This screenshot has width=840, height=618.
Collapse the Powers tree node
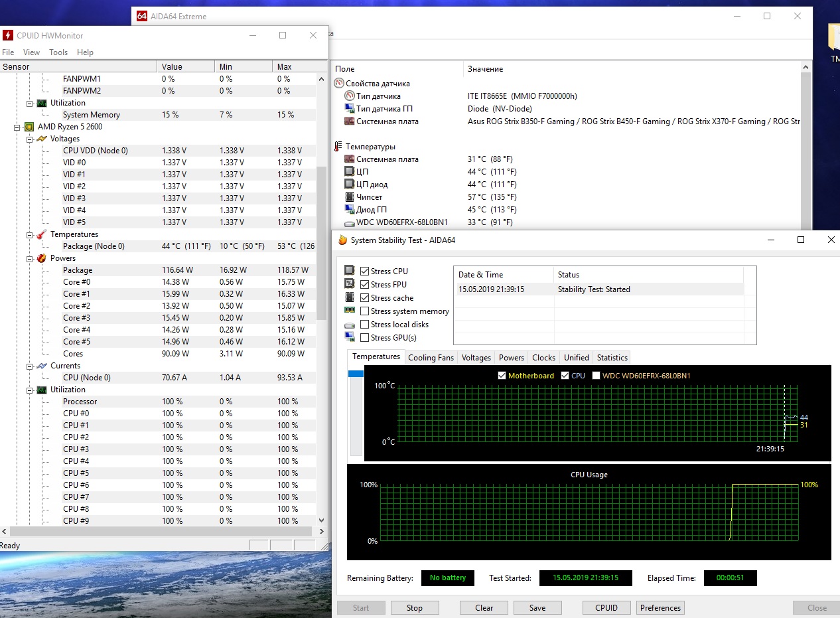click(29, 258)
